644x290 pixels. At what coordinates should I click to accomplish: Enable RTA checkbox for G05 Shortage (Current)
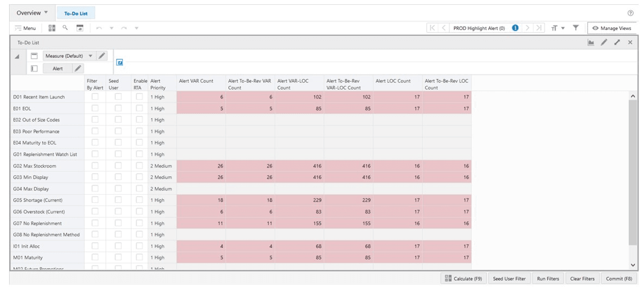pos(139,200)
